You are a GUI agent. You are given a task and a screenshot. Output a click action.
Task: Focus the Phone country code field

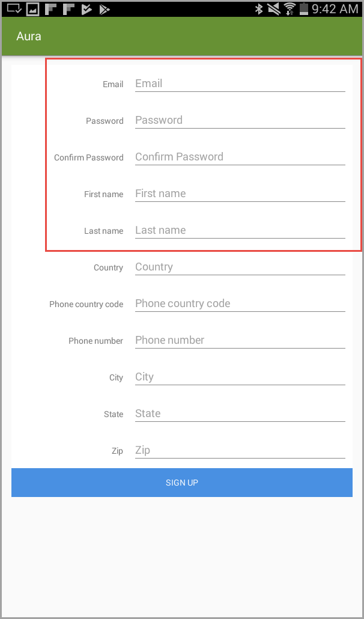point(240,304)
